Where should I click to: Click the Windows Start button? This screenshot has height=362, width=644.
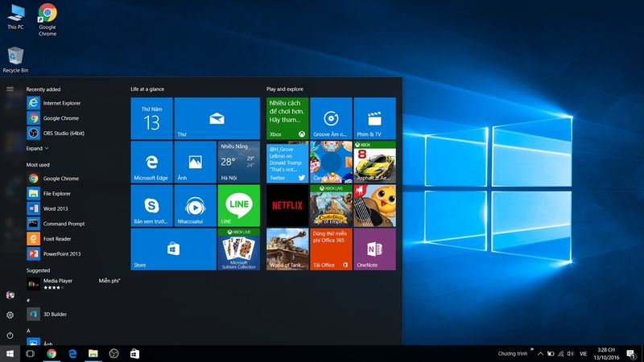coord(10,353)
